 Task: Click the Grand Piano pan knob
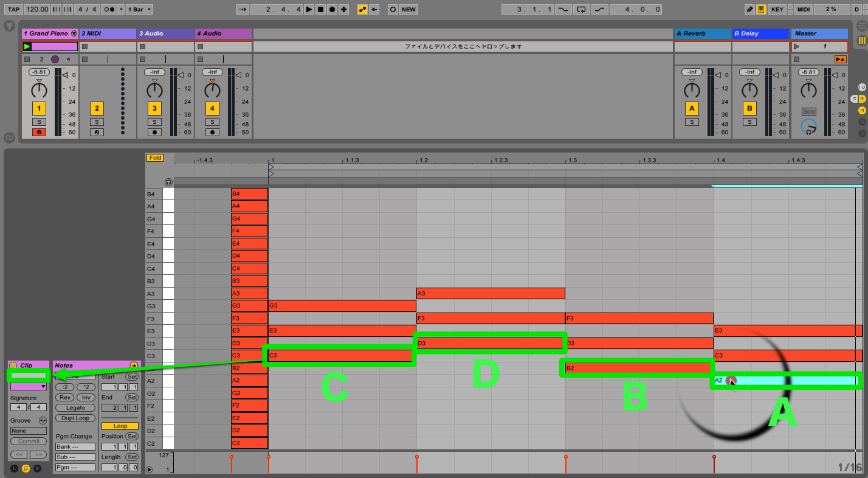[x=39, y=90]
